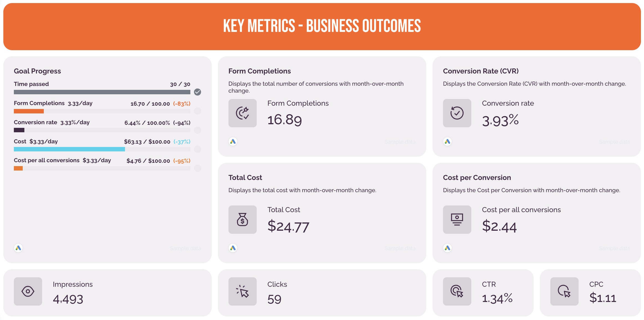
Task: Click the Google Ads logo in Total Cost card
Action: 233,248
